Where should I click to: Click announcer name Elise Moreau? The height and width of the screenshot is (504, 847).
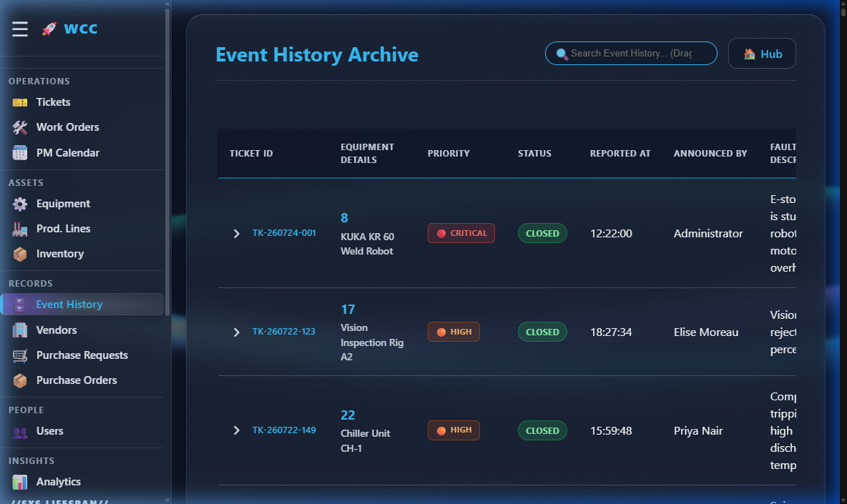tap(706, 332)
